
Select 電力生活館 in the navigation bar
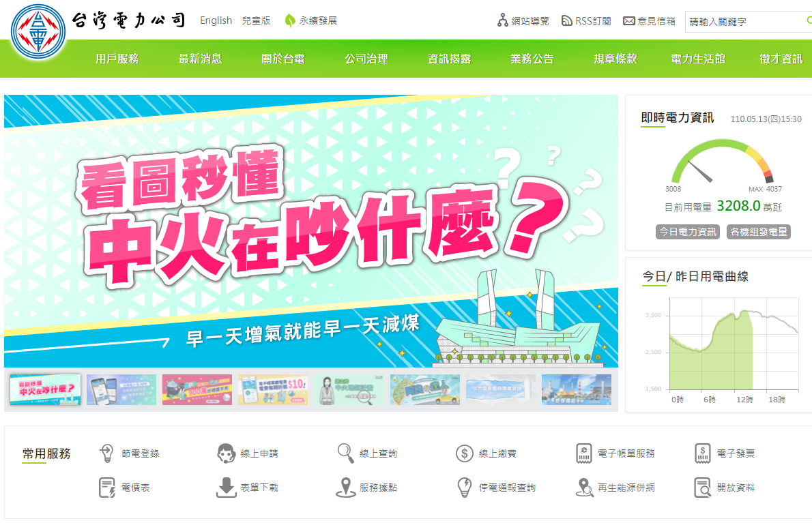pyautogui.click(x=697, y=59)
